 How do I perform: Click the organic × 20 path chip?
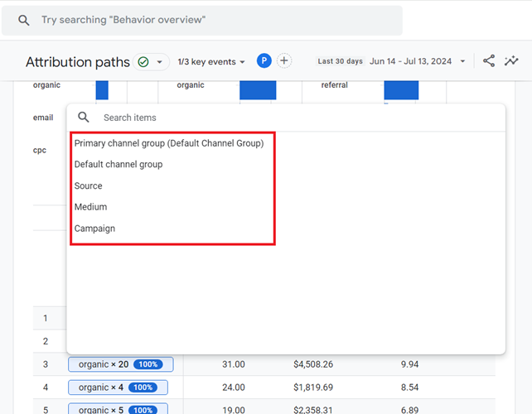121,364
